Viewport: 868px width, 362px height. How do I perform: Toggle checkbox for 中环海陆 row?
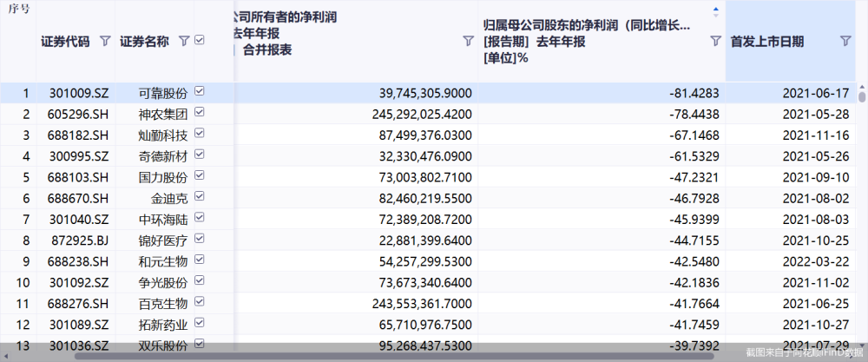(x=200, y=217)
